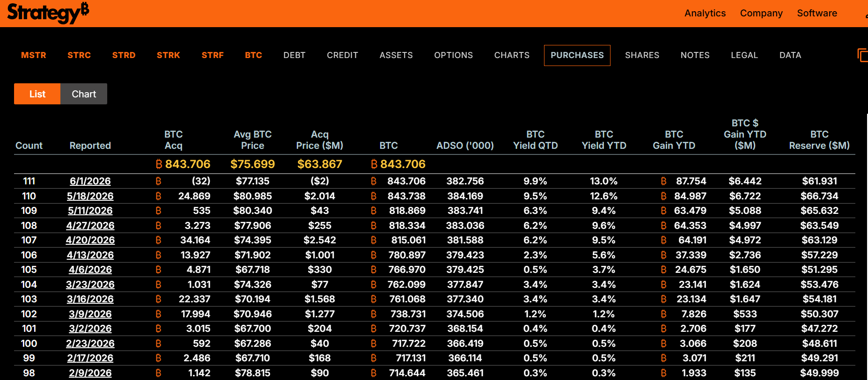Screen dimensions: 868x380
Task: Open the ASSETS tab
Action: point(396,55)
